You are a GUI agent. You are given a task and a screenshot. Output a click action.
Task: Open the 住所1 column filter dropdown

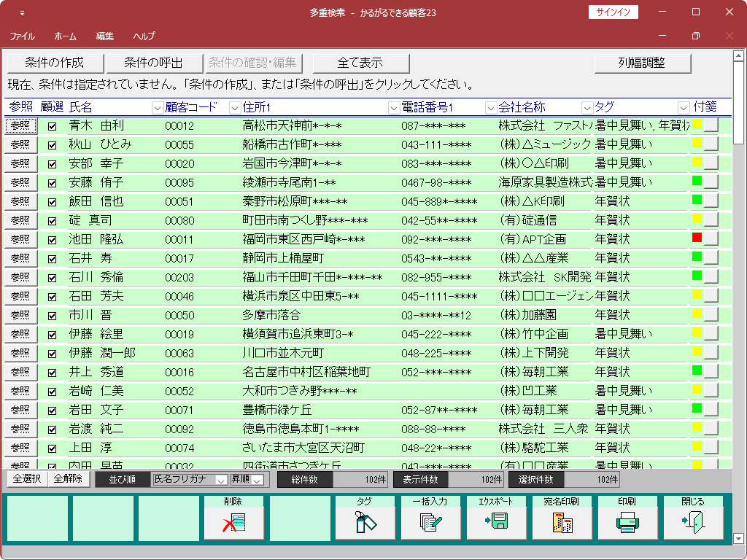click(x=393, y=108)
